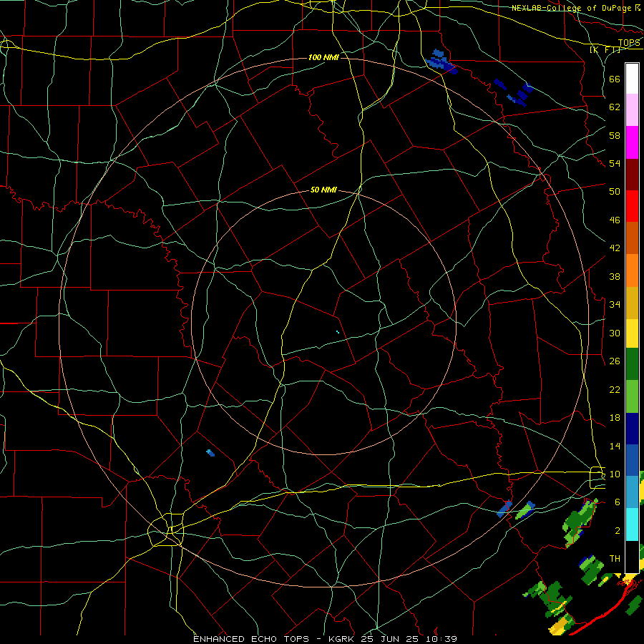This screenshot has height=644, width=644.
Task: Click the orange 38-42 kft legend swatch
Action: click(632, 270)
